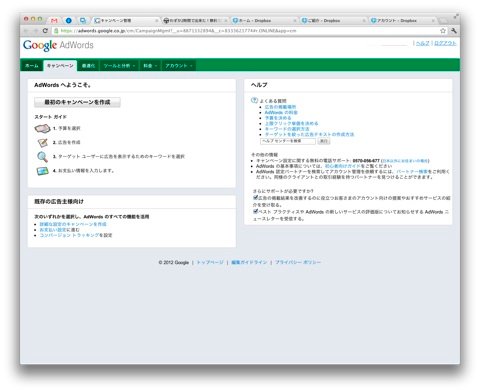Close the ホーム - Dropbox tab
Viewport: 480px width, 392px height.
pyautogui.click(x=295, y=21)
